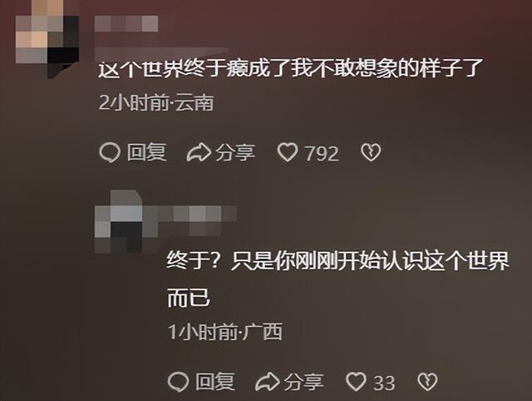Tap the 回复 label under Yunnan comment
Viewport: 532px width, 401px height.
(x=146, y=152)
